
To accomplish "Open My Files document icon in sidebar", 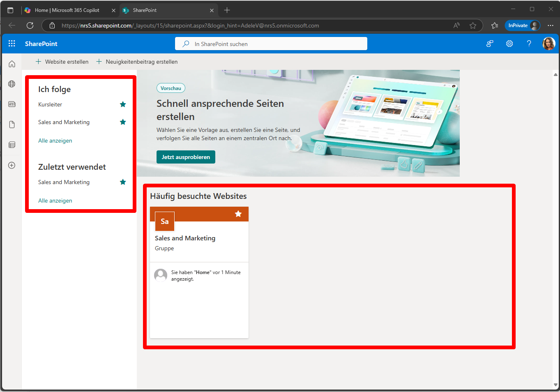I will 12,125.
